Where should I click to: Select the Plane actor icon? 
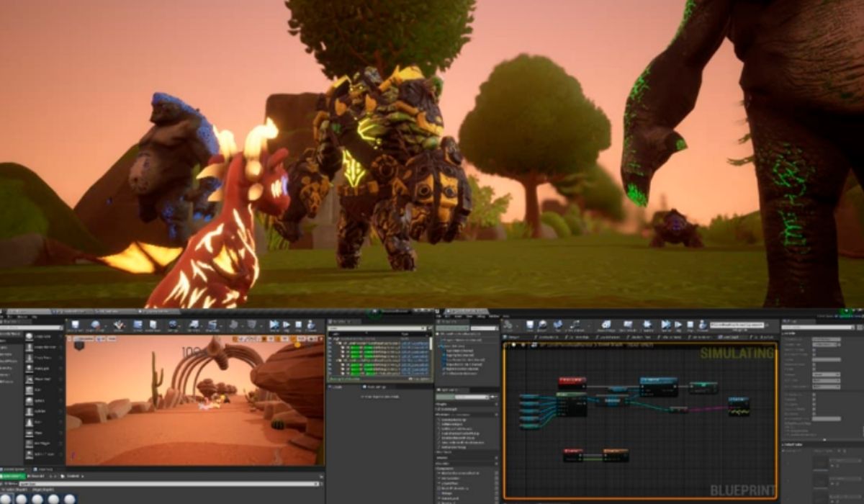coord(29,433)
